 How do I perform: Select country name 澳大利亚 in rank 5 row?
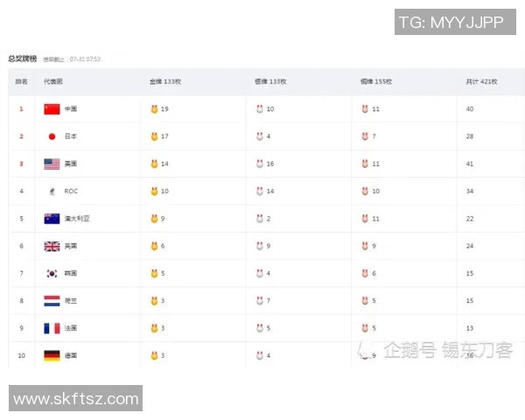pos(77,219)
